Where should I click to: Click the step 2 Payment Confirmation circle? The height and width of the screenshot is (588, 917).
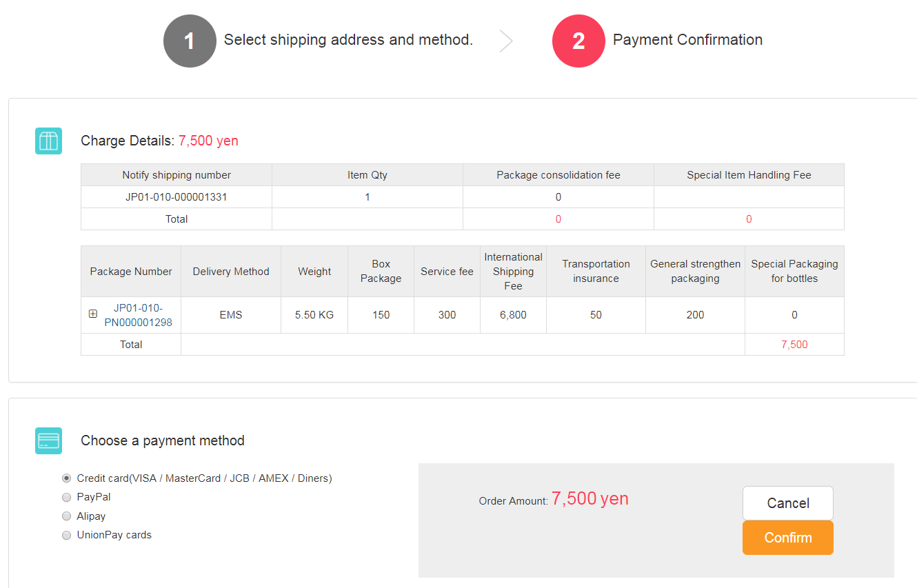(x=578, y=41)
